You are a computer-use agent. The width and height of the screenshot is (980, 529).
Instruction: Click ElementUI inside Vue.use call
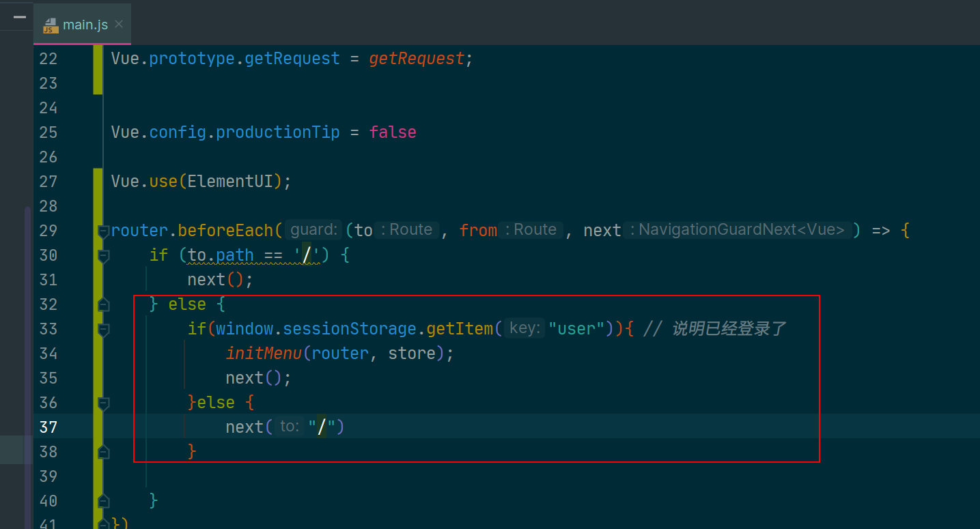(230, 181)
